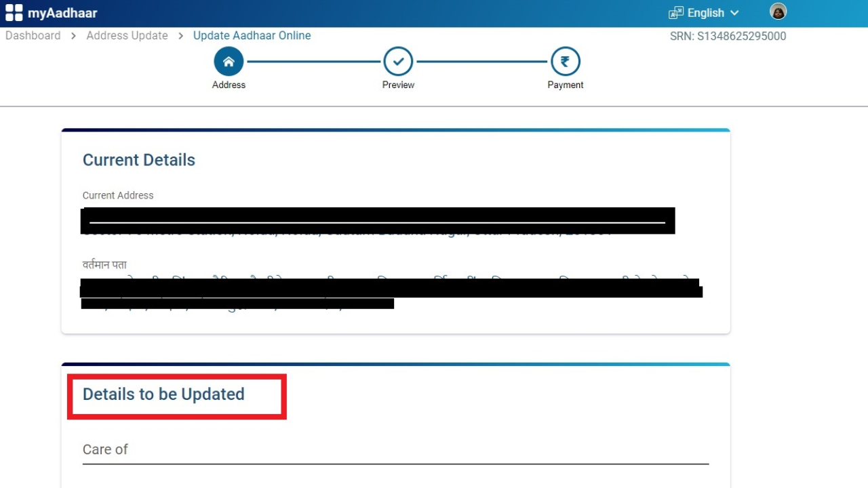Select the Payment step label
The height and width of the screenshot is (488, 868).
(565, 85)
